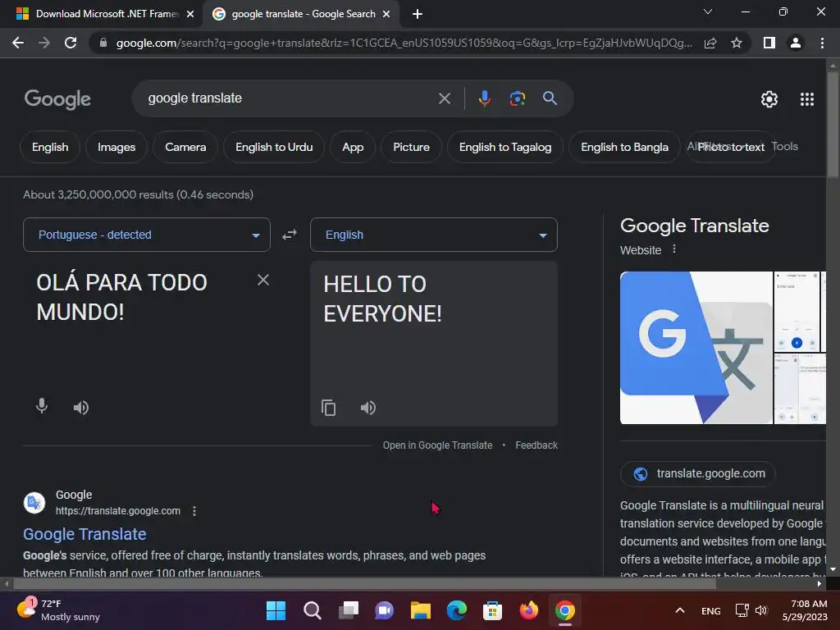Open a new browser tab

[x=418, y=14]
